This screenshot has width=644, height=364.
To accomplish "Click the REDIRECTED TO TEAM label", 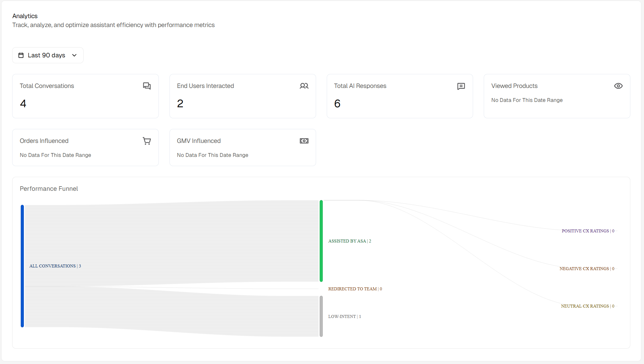I will point(355,289).
